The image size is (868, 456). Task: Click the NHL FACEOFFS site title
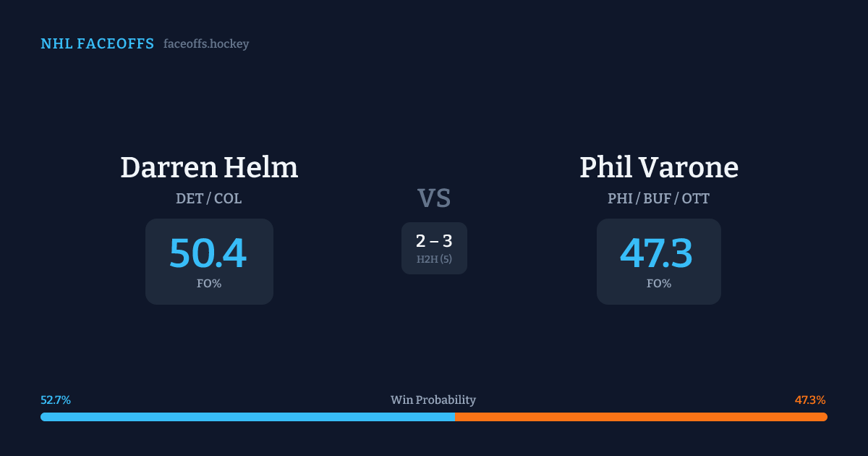coord(97,44)
